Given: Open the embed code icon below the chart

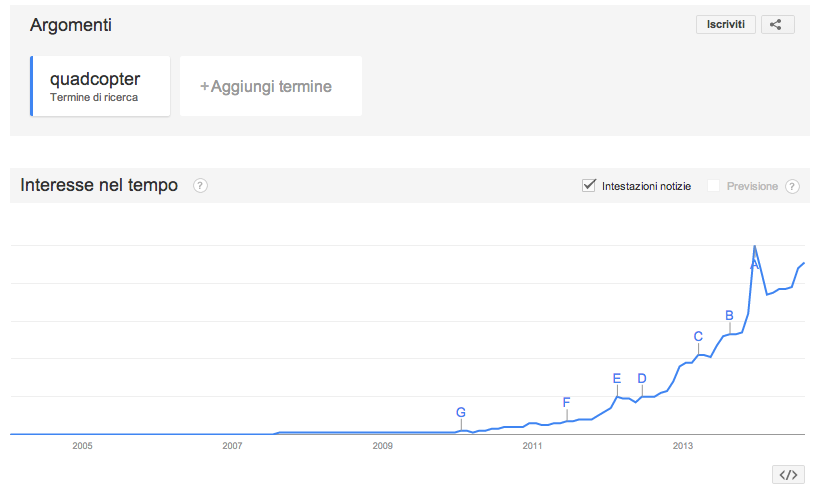Looking at the screenshot, I should tap(788, 475).
